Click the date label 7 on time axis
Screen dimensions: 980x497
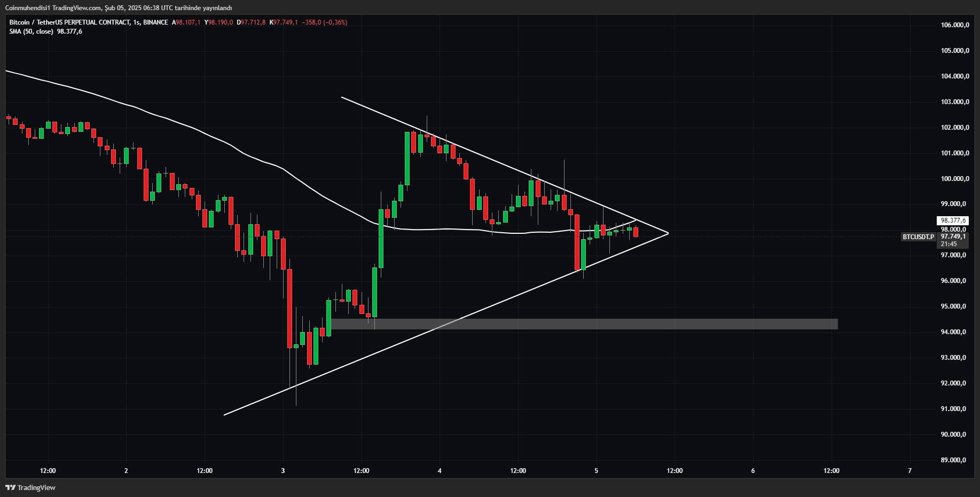pos(910,471)
